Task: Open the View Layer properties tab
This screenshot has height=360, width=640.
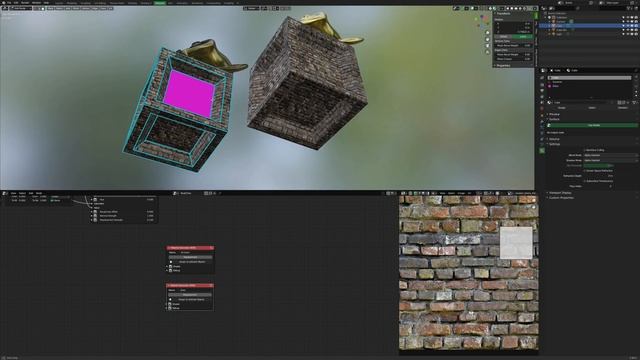Action: coord(542,96)
